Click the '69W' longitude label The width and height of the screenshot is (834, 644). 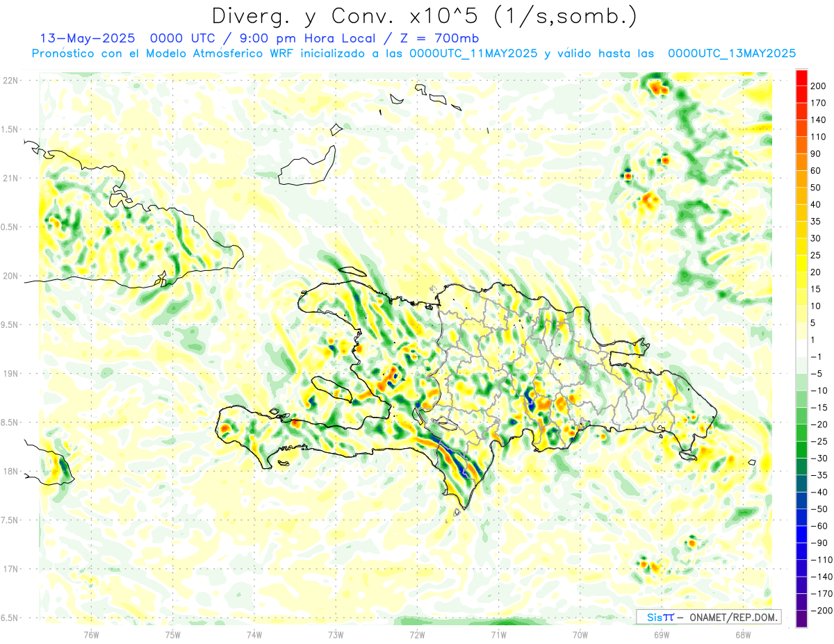(661, 634)
